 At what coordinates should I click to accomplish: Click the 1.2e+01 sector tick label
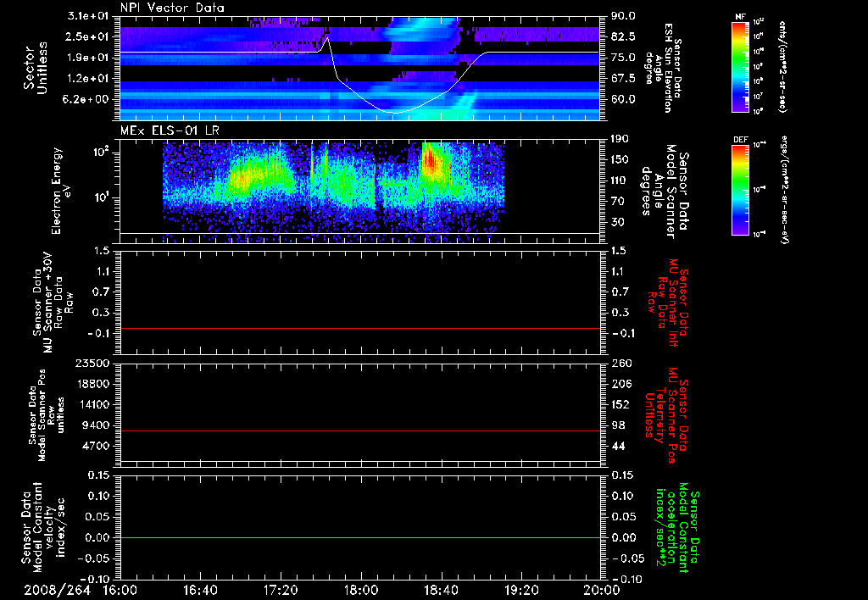tap(88, 79)
